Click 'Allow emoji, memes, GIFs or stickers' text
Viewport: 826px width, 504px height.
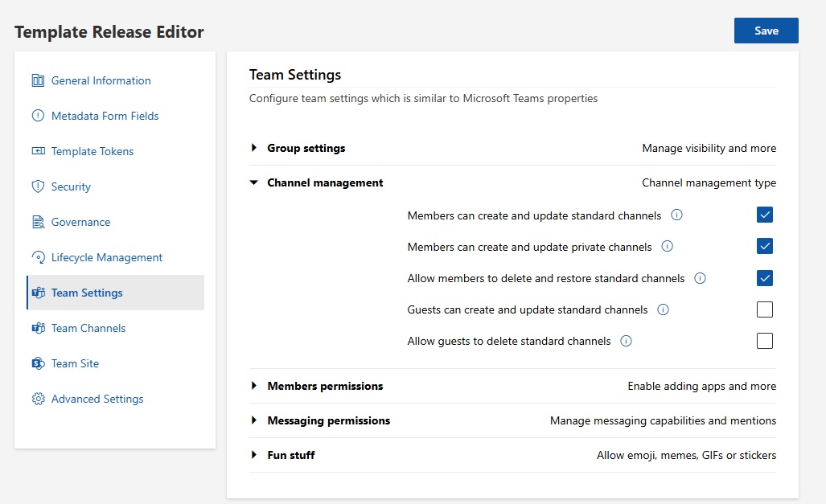click(x=686, y=455)
